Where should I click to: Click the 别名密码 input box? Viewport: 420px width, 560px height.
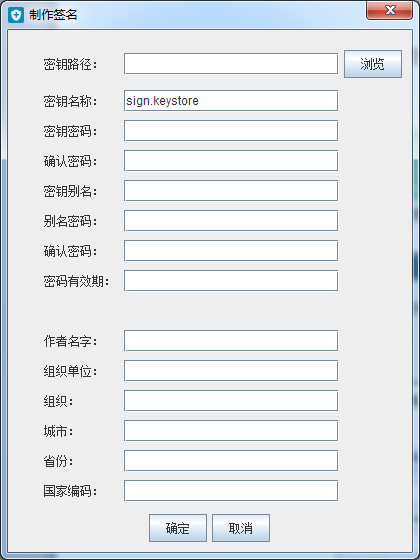(231, 221)
